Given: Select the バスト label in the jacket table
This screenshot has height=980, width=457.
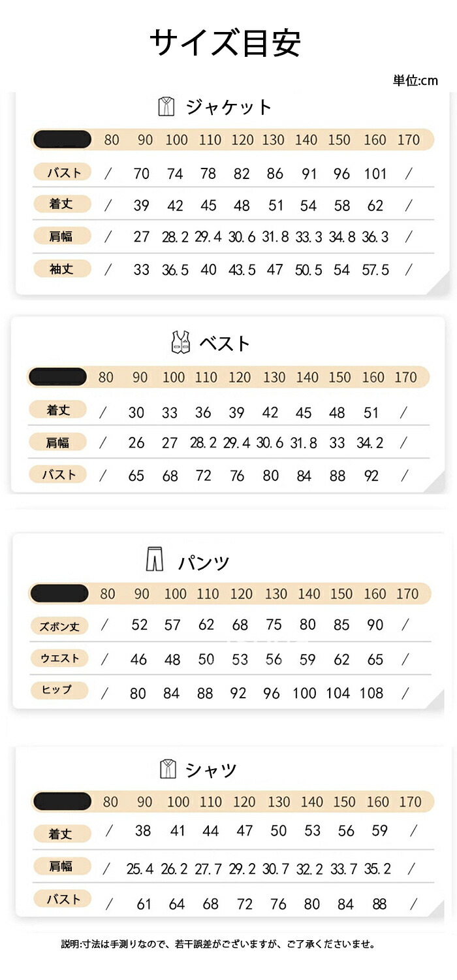Looking at the screenshot, I should 62,173.
